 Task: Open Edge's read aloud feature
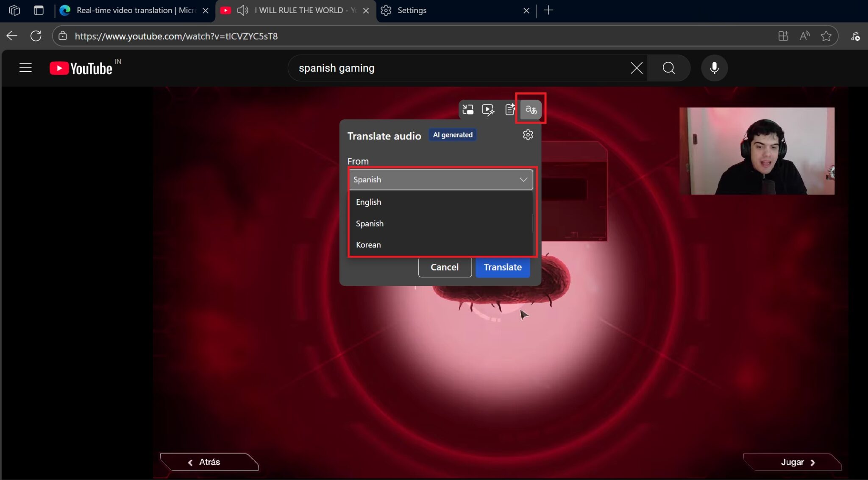pyautogui.click(x=804, y=36)
